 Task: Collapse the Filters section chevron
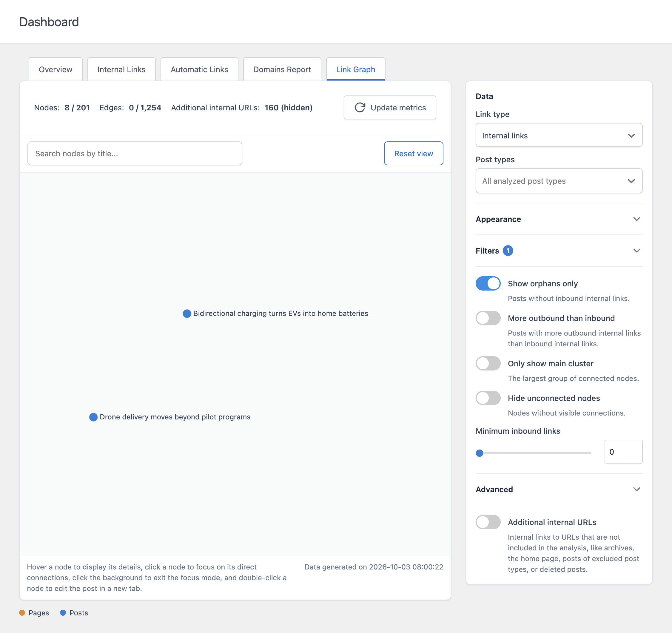point(636,251)
